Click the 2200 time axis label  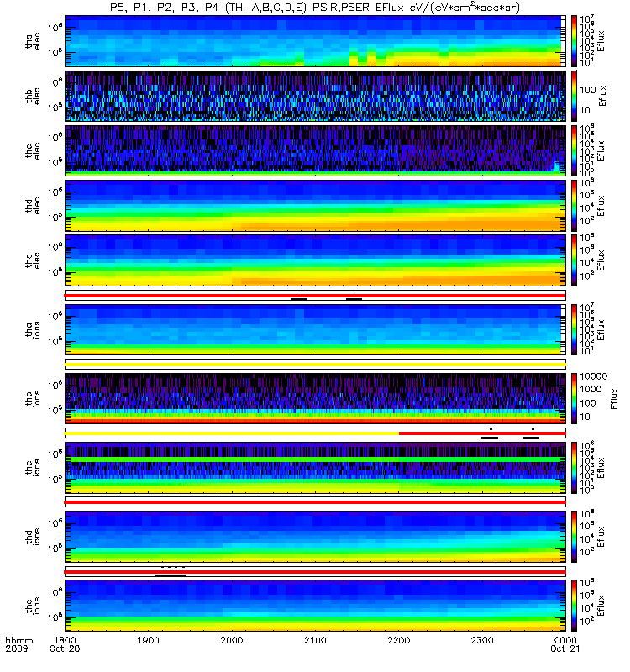click(x=398, y=640)
